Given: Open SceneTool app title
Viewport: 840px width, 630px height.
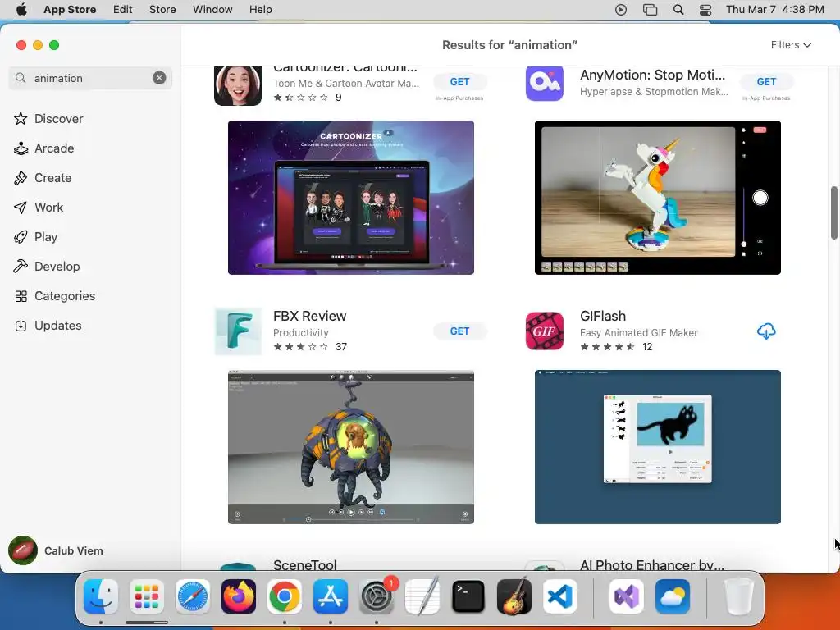Looking at the screenshot, I should (305, 564).
